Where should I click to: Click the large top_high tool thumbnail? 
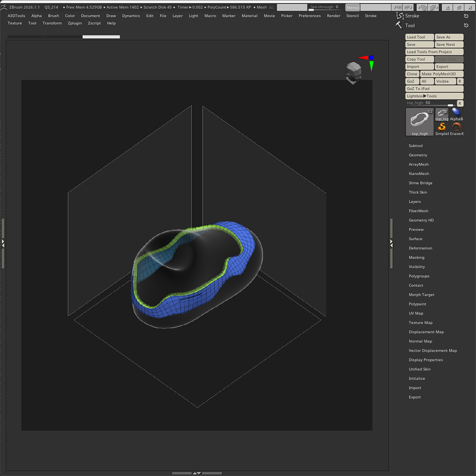pyautogui.click(x=420, y=122)
